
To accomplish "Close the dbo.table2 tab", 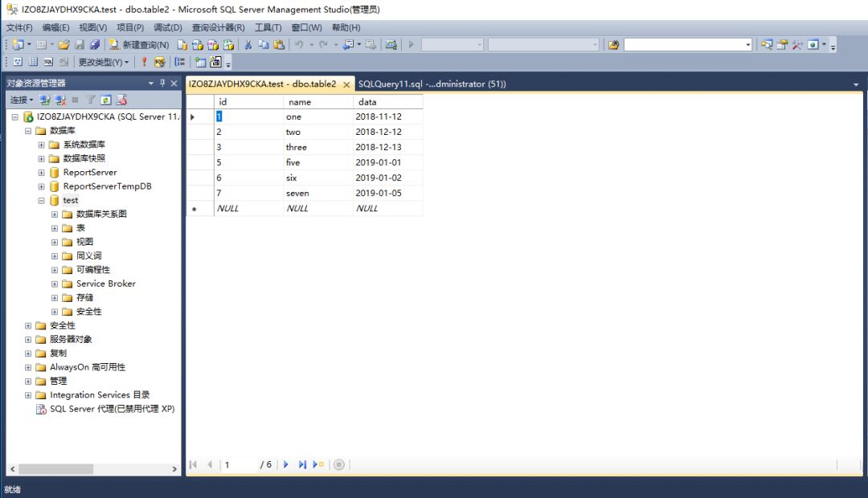I will tap(346, 84).
